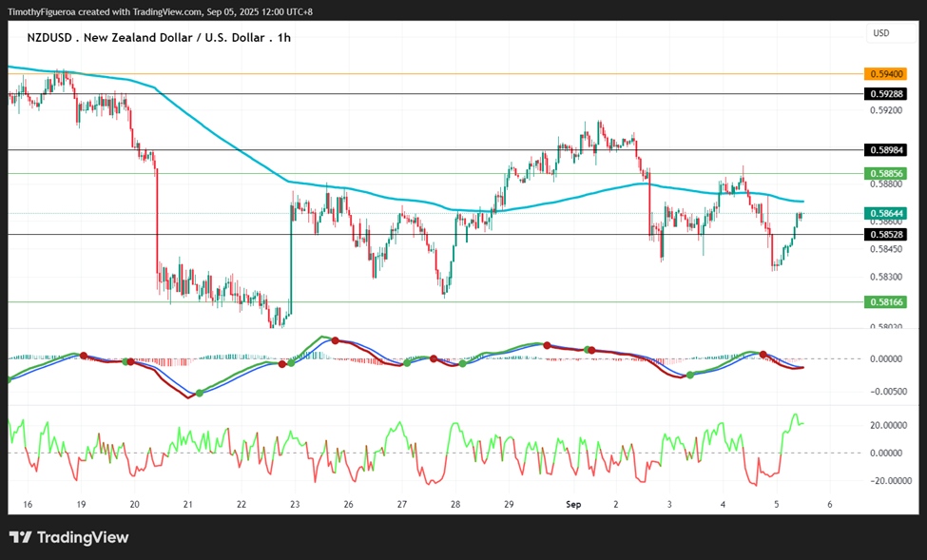Click the 23 date axis label

tap(295, 505)
